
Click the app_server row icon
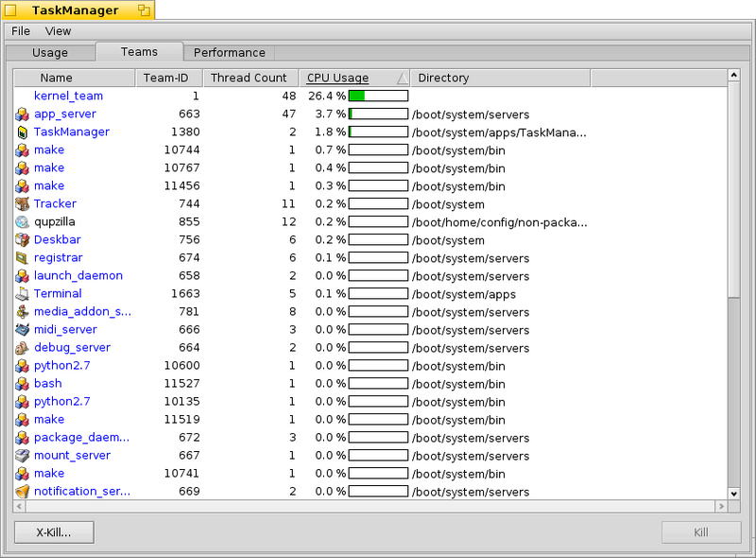(x=22, y=114)
